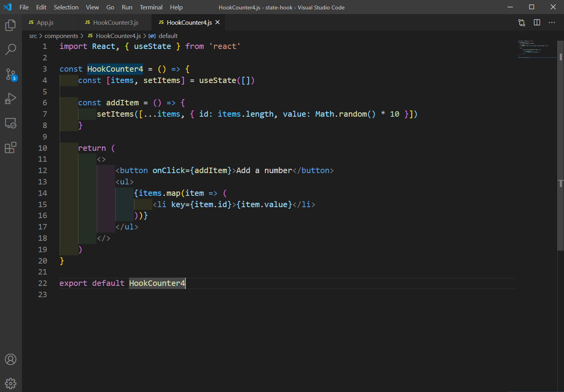
Task: Click the Open Changes compare icon
Action: 522,23
